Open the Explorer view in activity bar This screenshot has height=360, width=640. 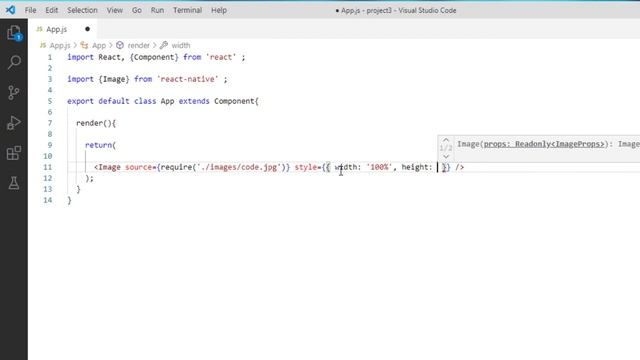click(14, 32)
